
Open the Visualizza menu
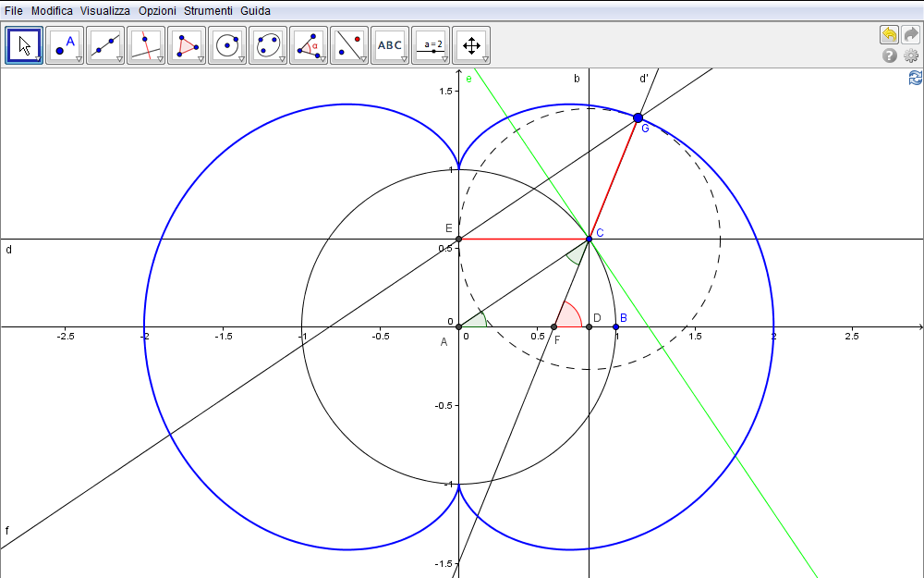tap(104, 11)
